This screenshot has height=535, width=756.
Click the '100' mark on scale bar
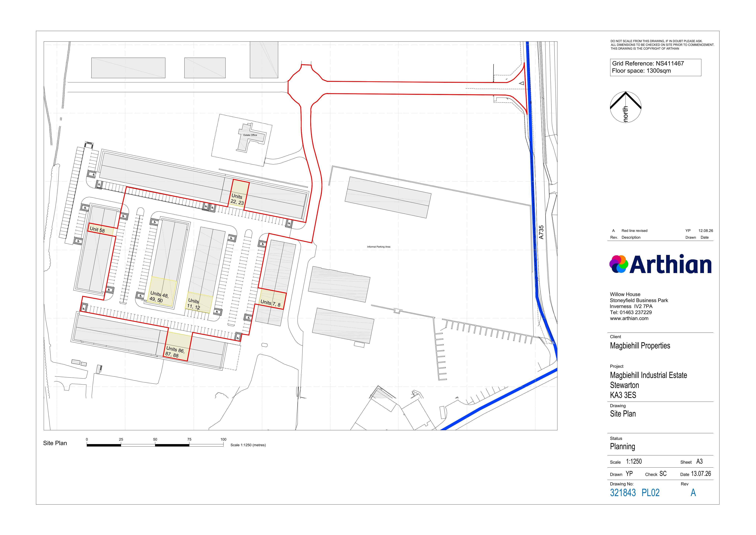point(223,439)
